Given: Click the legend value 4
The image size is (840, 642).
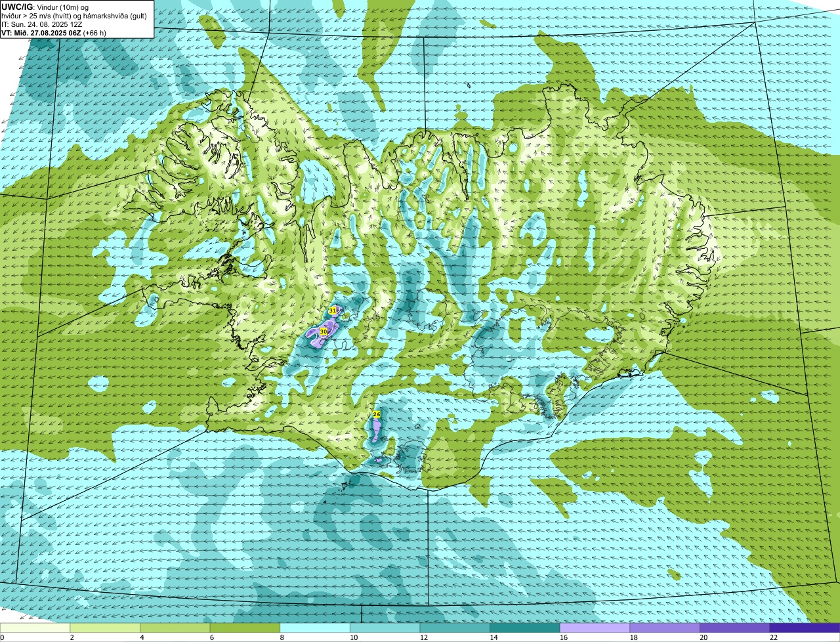Looking at the screenshot, I should 142,637.
